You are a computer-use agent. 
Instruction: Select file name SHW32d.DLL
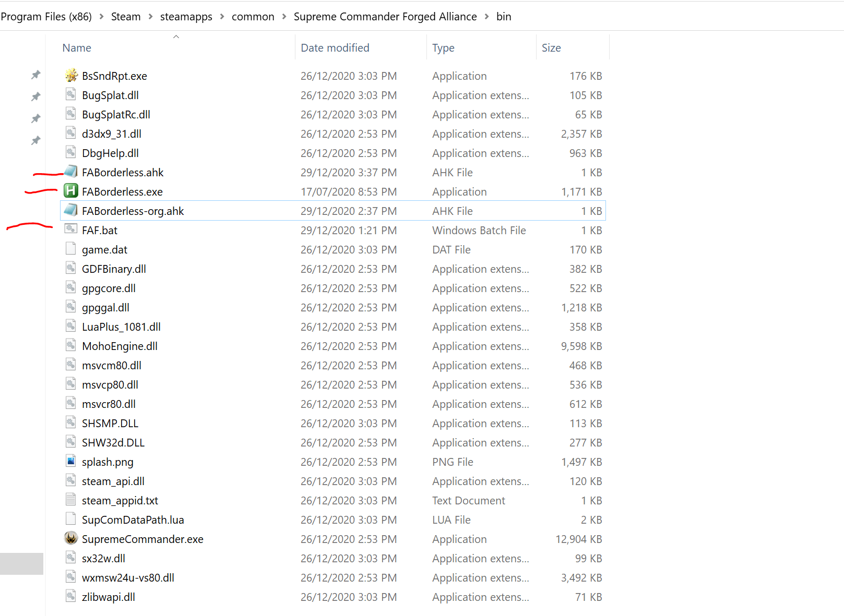(113, 443)
